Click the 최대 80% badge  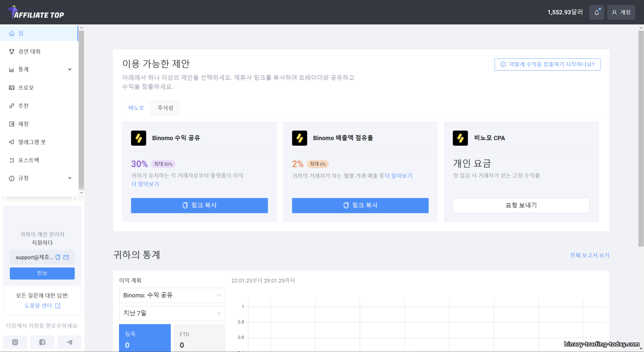tap(163, 164)
